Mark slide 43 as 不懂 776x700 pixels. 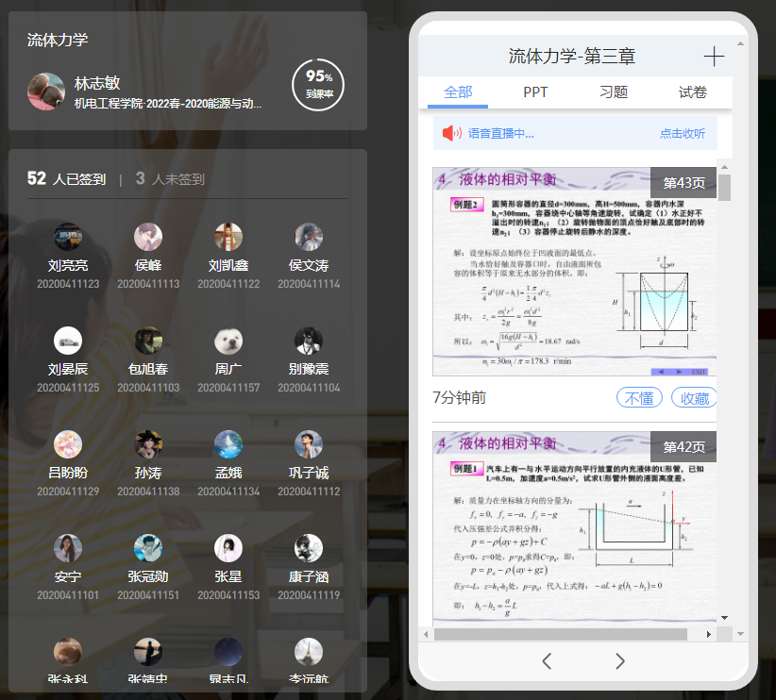(x=639, y=398)
